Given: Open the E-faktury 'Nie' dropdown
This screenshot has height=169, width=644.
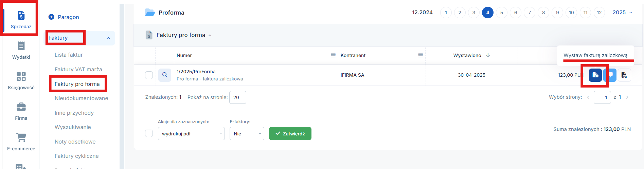Looking at the screenshot, I should tap(247, 134).
